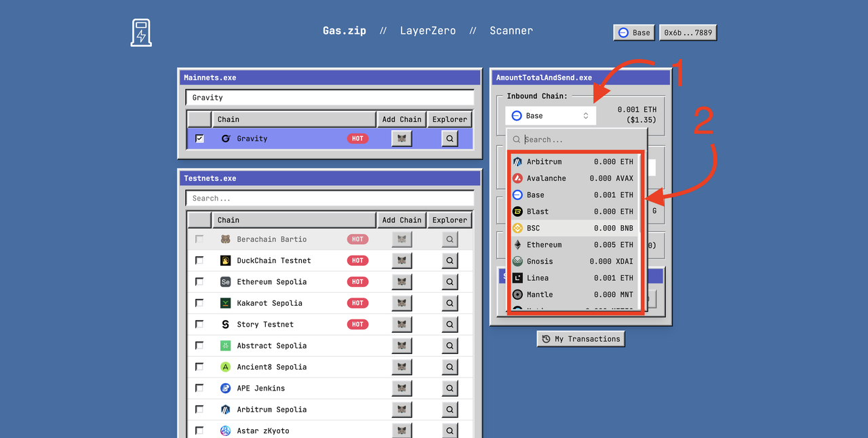This screenshot has width=868, height=438.
Task: Add Story Testnet with the fox button
Action: point(402,324)
